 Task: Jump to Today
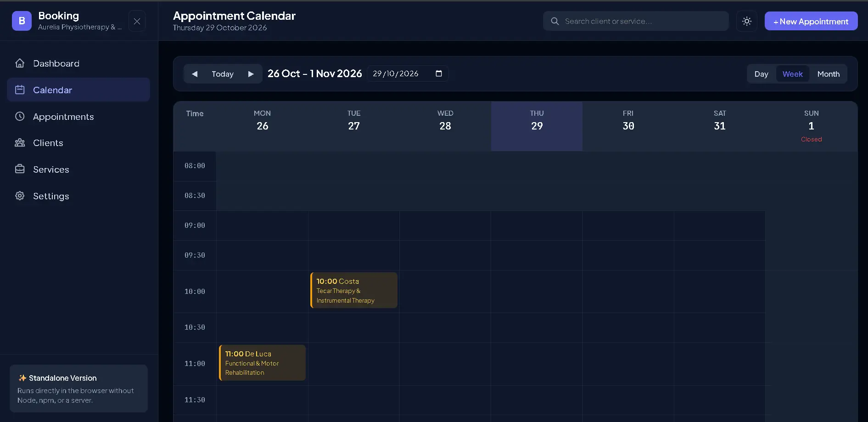click(x=223, y=74)
